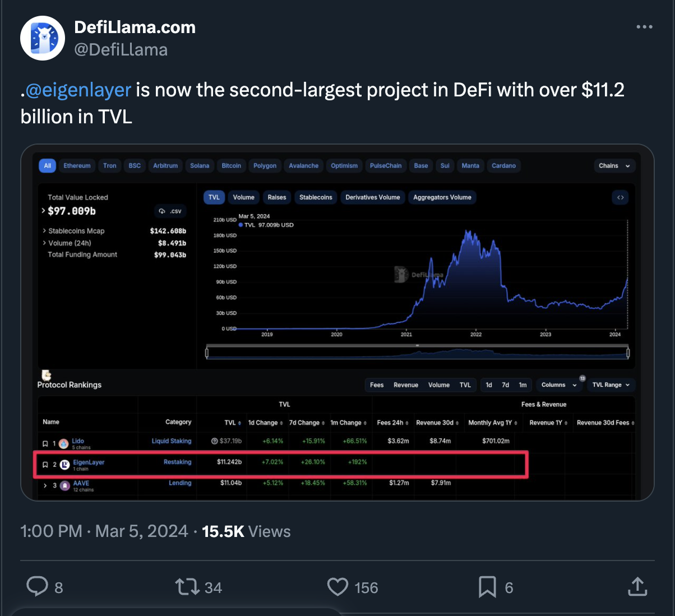Click the DefiLlama profile avatar
Viewport: 675px width, 616px height.
43,38
